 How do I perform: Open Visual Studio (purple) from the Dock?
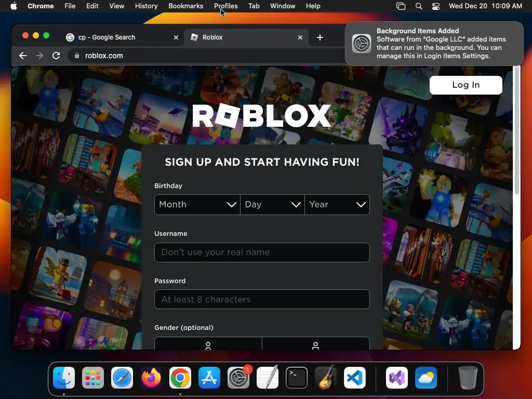coord(397,378)
